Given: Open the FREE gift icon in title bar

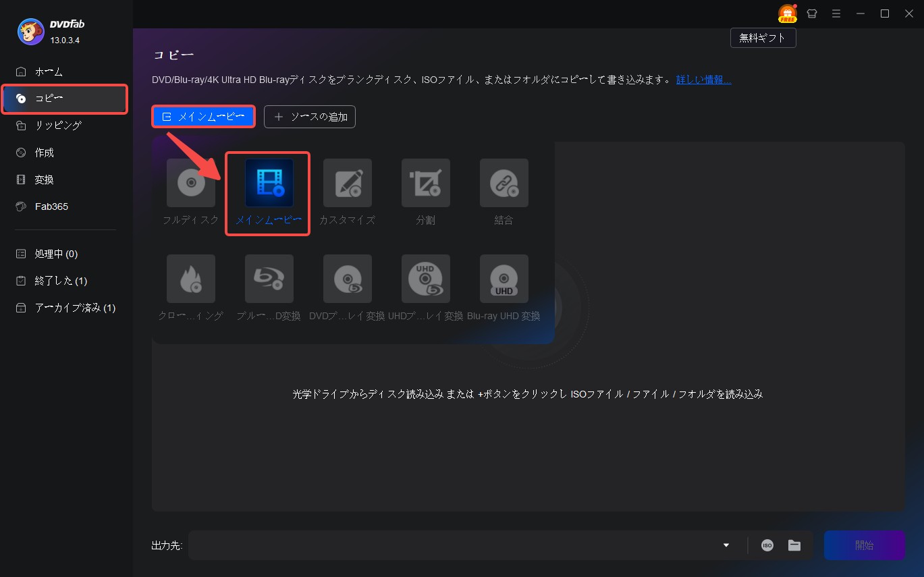Looking at the screenshot, I should (787, 13).
